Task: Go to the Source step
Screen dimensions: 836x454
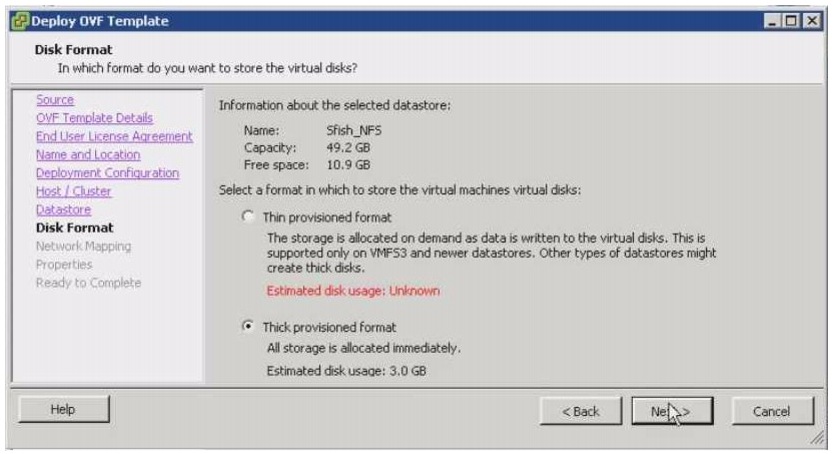Action: (x=55, y=100)
